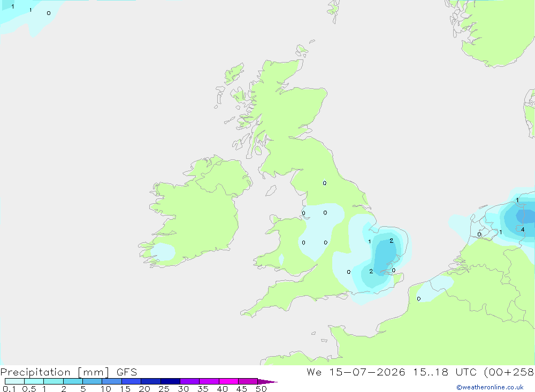Click the '0.5' legend scale value
Screen dimensions: 535x392
(x=29, y=389)
